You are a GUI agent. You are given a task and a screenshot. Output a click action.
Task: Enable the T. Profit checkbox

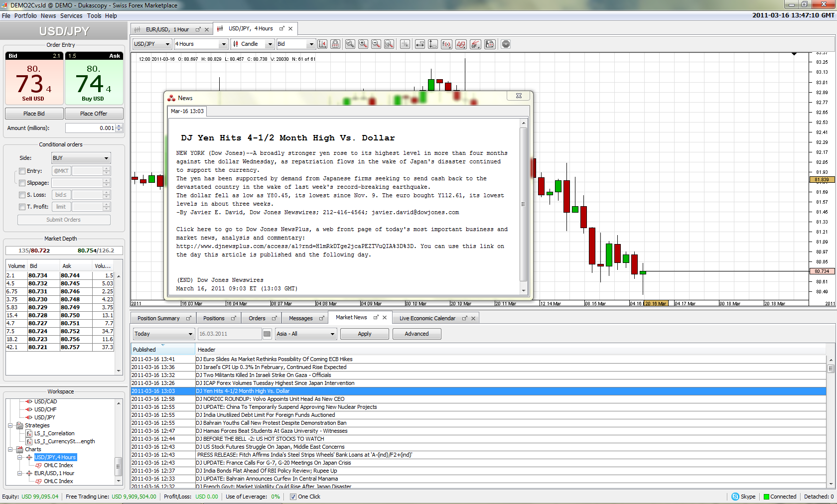click(x=22, y=207)
